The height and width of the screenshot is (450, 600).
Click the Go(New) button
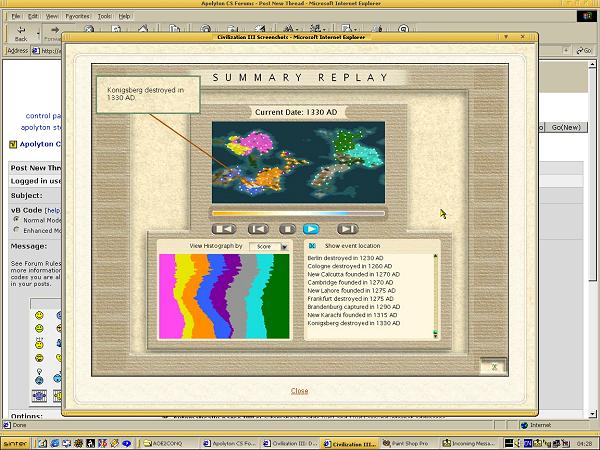pyautogui.click(x=566, y=127)
